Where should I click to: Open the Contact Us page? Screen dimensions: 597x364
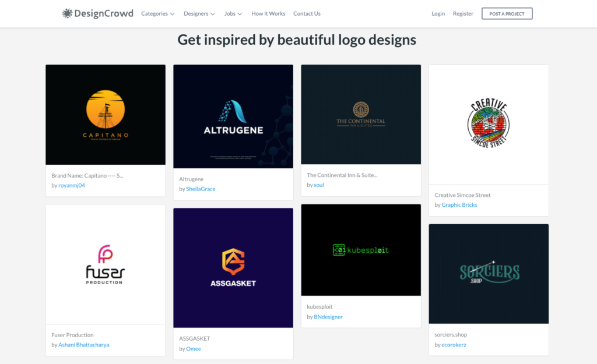[x=307, y=13]
